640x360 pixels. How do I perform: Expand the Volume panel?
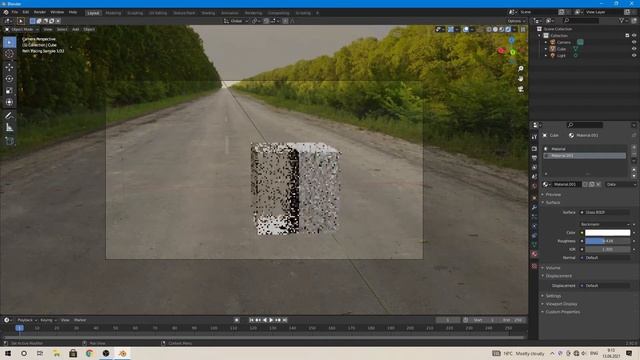553,268
